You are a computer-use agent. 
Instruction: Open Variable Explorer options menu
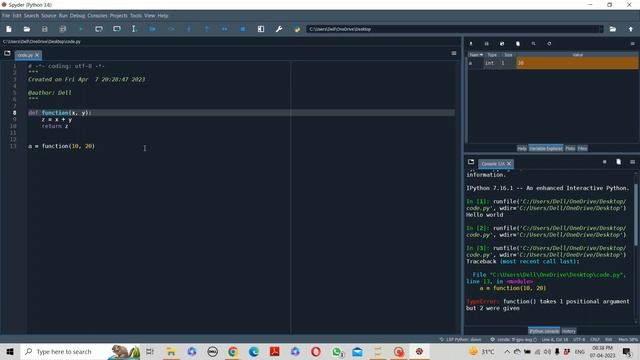point(633,44)
